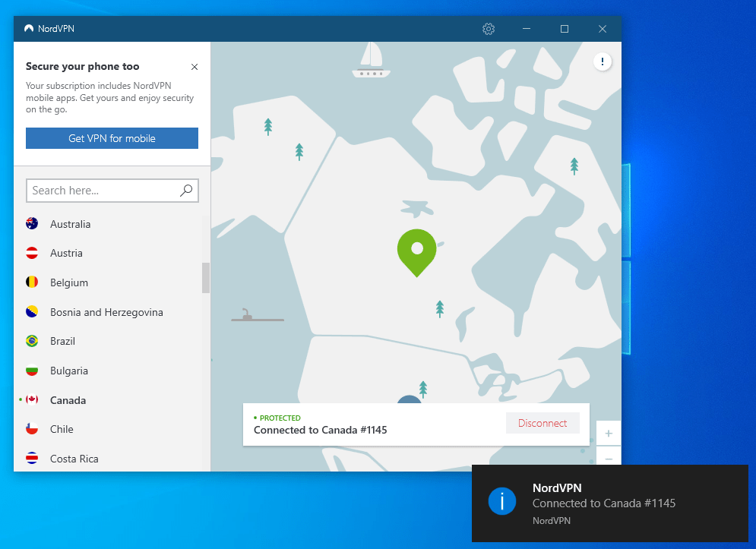Image resolution: width=756 pixels, height=549 pixels.
Task: Click the green Canada location pin
Action: tap(417, 253)
